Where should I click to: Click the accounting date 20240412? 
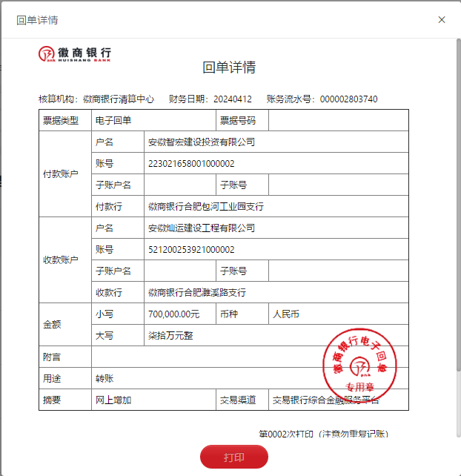point(233,99)
